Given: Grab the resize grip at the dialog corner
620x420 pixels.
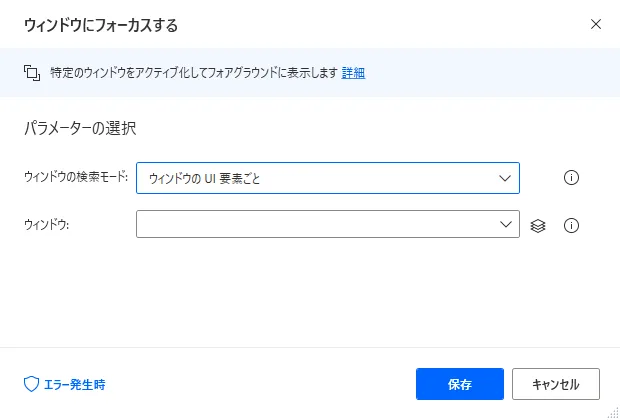Looking at the screenshot, I should pyautogui.click(x=613, y=413).
